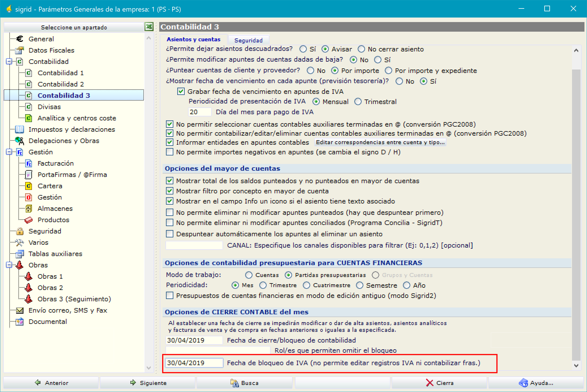Open the Datos Fiscales icon
This screenshot has width=587, height=392.
(20, 50)
